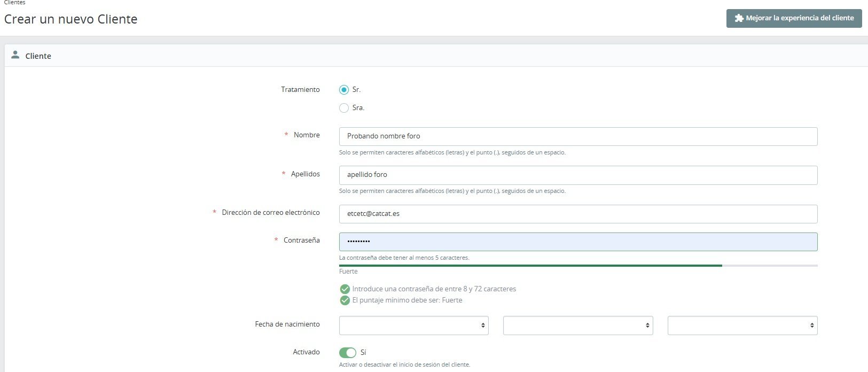This screenshot has height=372, width=868.
Task: Click the 'Fecha de nacimiento' label
Action: pyautogui.click(x=287, y=324)
